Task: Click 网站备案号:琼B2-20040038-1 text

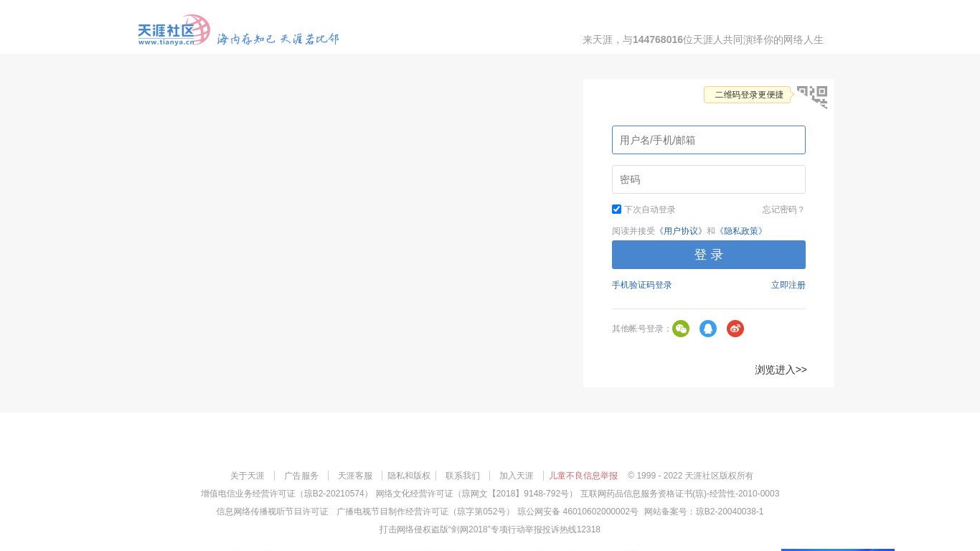Action: click(x=704, y=512)
